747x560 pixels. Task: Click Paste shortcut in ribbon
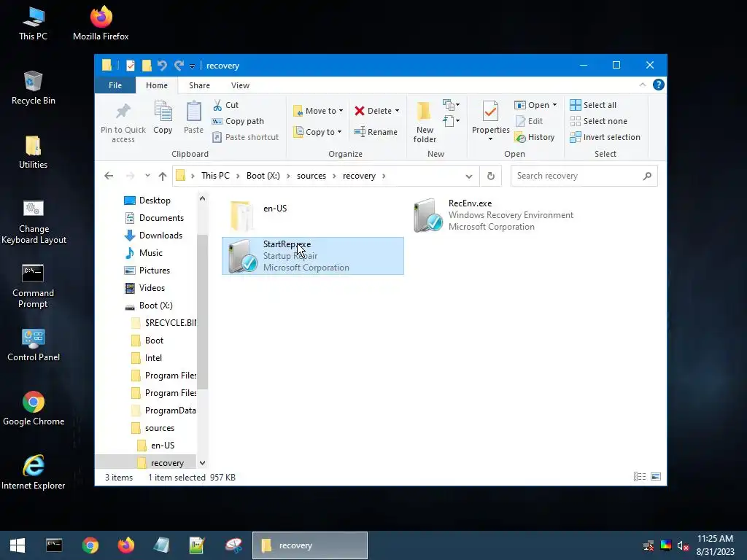point(245,137)
